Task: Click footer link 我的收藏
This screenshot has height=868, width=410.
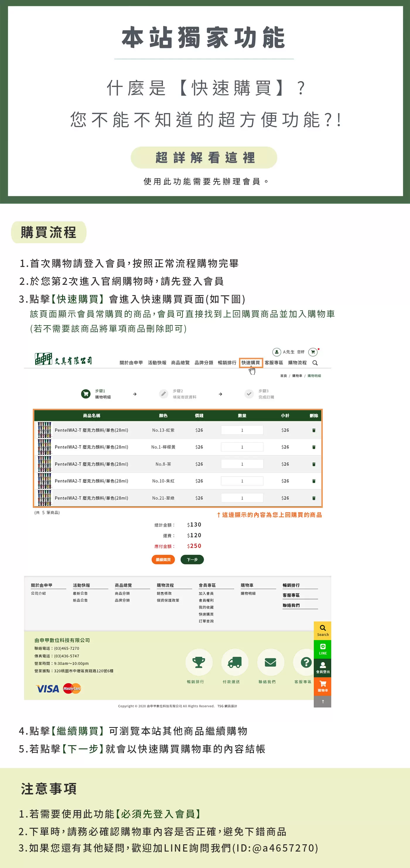Action: coord(206,607)
